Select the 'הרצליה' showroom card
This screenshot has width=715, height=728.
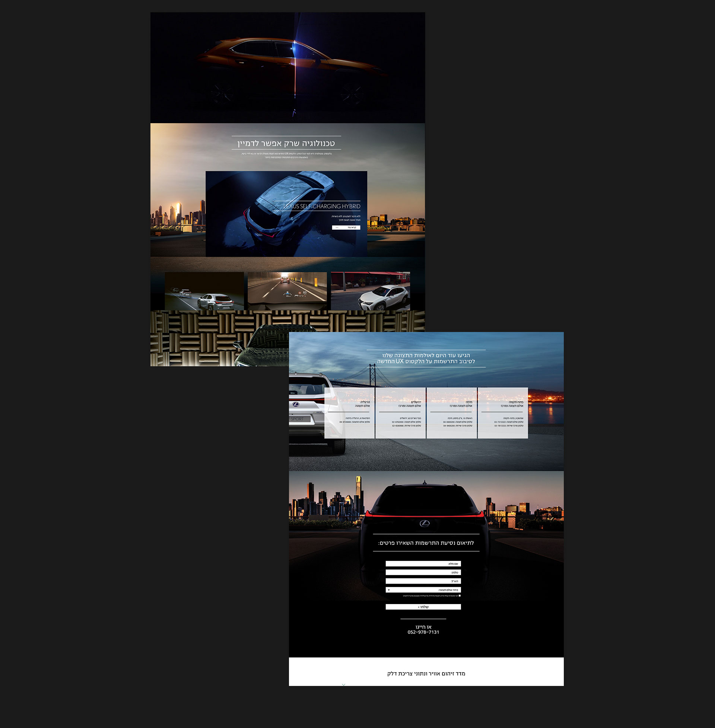pyautogui.click(x=350, y=413)
